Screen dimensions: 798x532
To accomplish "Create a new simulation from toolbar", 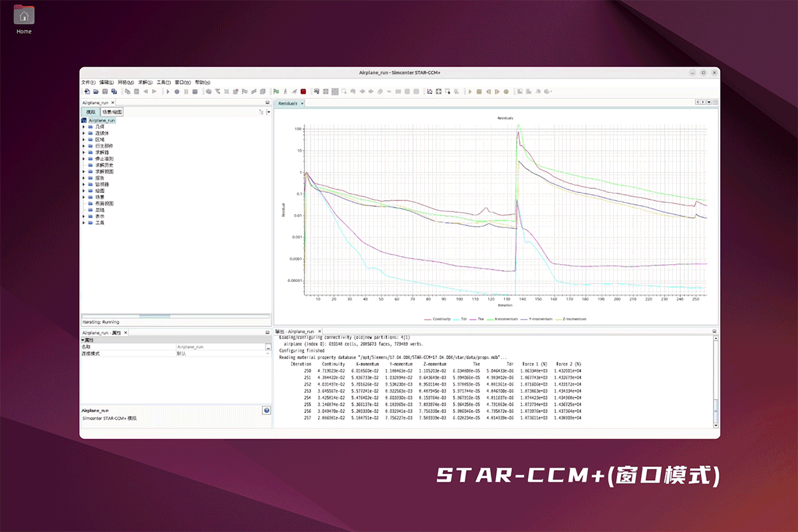I will [86, 91].
